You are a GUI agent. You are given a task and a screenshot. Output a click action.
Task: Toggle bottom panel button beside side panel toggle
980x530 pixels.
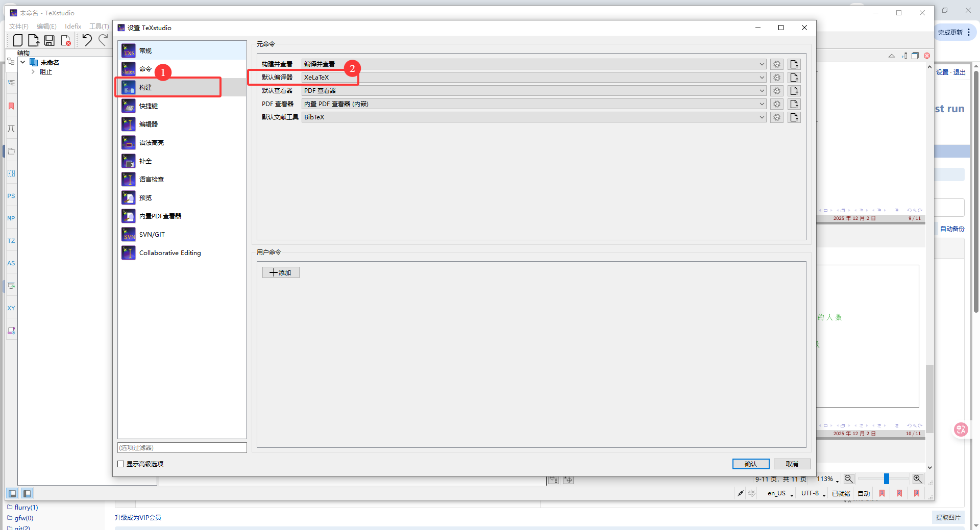point(27,493)
